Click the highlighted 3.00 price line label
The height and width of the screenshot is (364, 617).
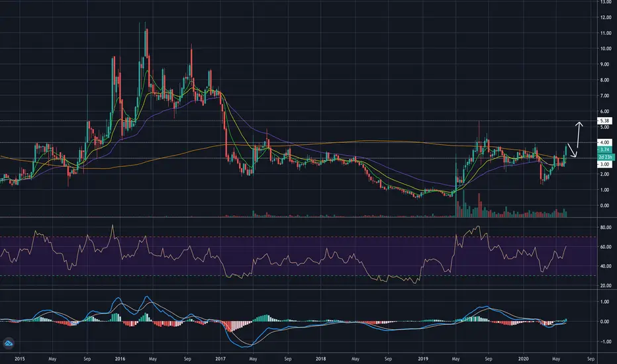(605, 165)
